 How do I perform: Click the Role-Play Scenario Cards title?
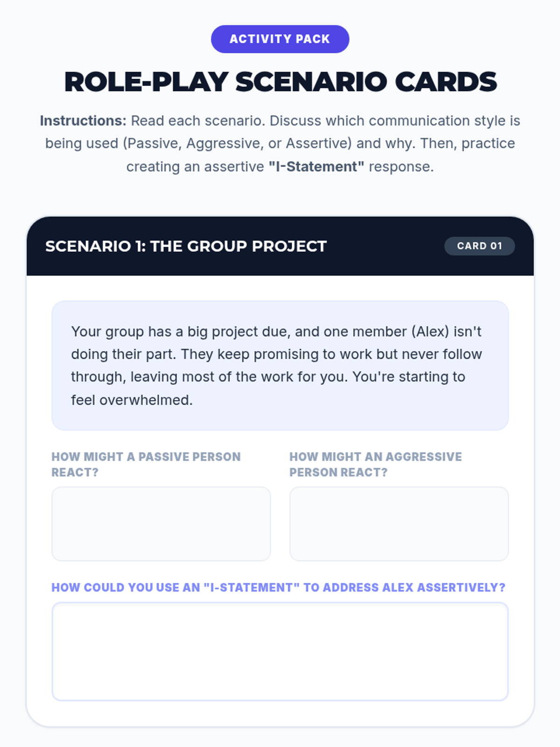click(280, 82)
